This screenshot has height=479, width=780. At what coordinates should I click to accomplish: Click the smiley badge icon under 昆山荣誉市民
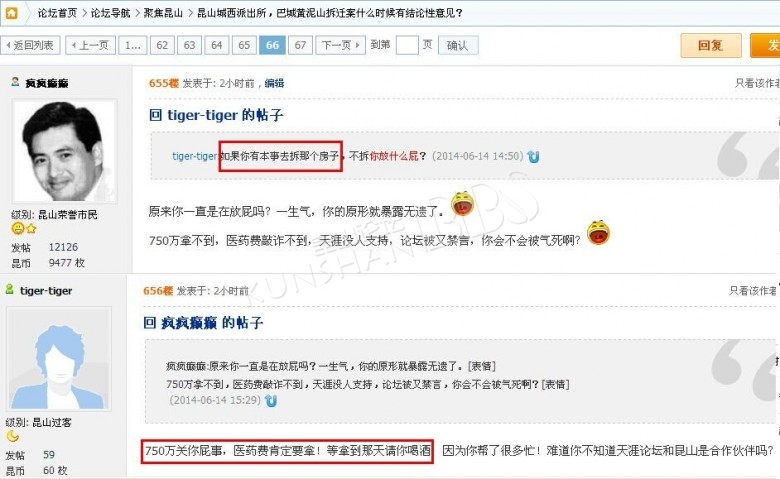(17, 229)
